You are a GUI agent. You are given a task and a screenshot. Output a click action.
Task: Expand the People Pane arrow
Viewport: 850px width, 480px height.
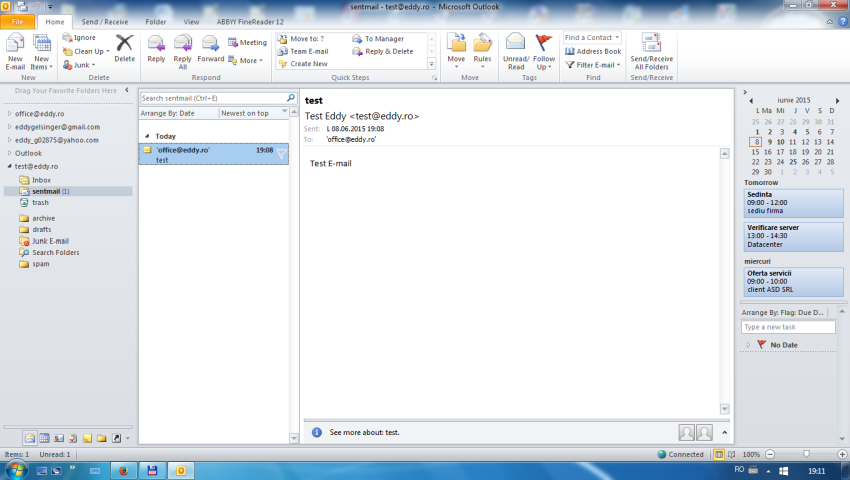tap(724, 432)
